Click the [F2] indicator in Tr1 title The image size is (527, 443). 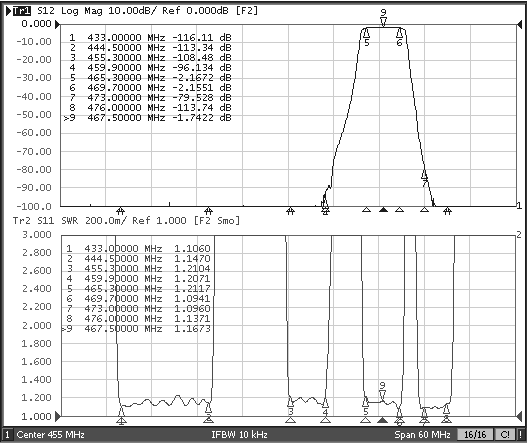pos(246,11)
